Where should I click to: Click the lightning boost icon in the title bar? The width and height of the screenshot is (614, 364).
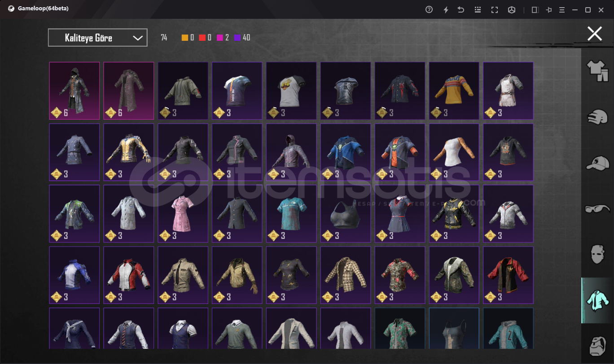[446, 9]
